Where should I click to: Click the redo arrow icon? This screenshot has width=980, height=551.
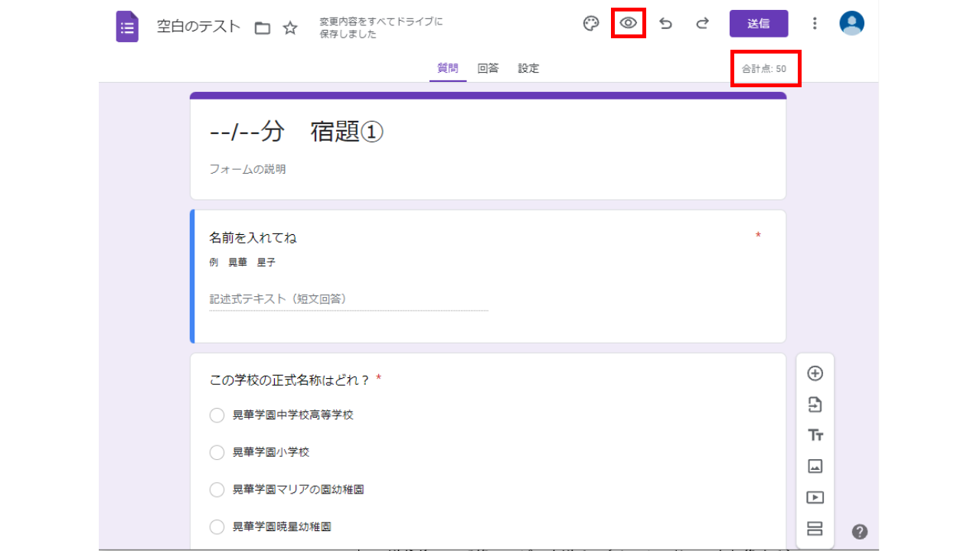[702, 24]
